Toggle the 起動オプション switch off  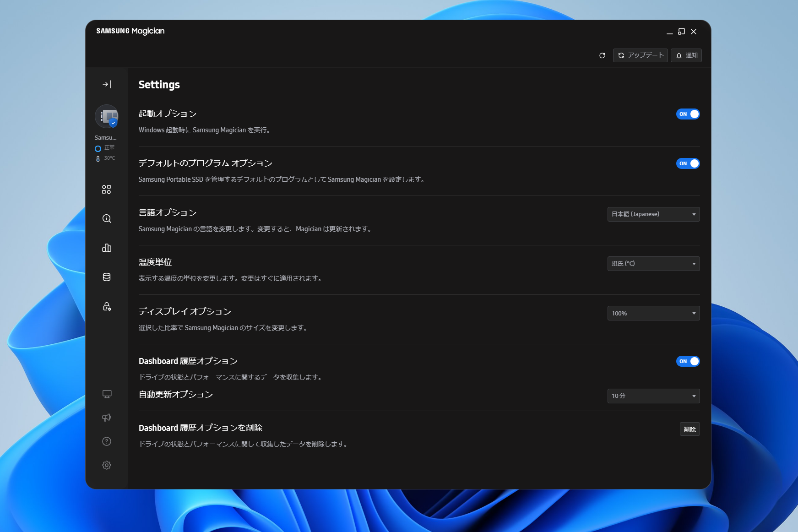point(688,114)
